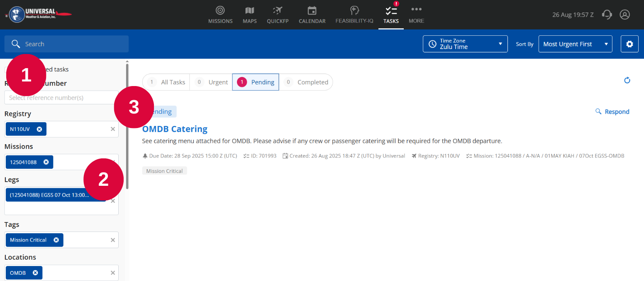644x281 pixels.
Task: Open the user profile icon
Action: coord(624,15)
